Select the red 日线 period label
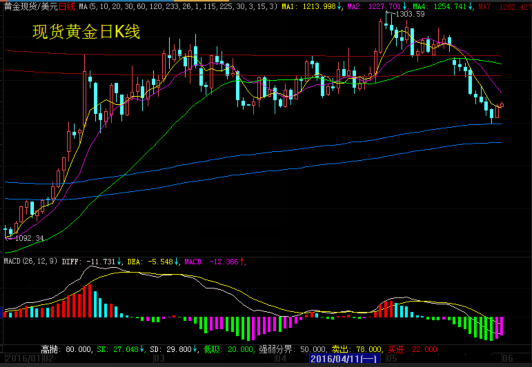The width and height of the screenshot is (532, 367). click(x=66, y=6)
